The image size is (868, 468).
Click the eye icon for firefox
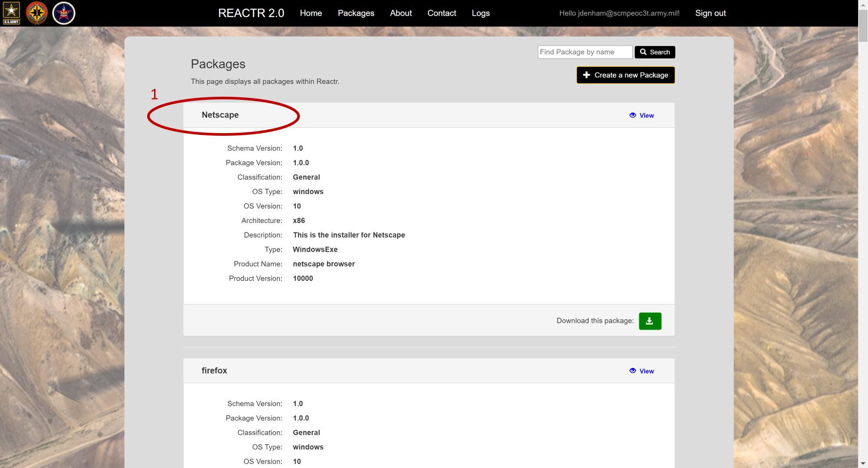click(633, 371)
